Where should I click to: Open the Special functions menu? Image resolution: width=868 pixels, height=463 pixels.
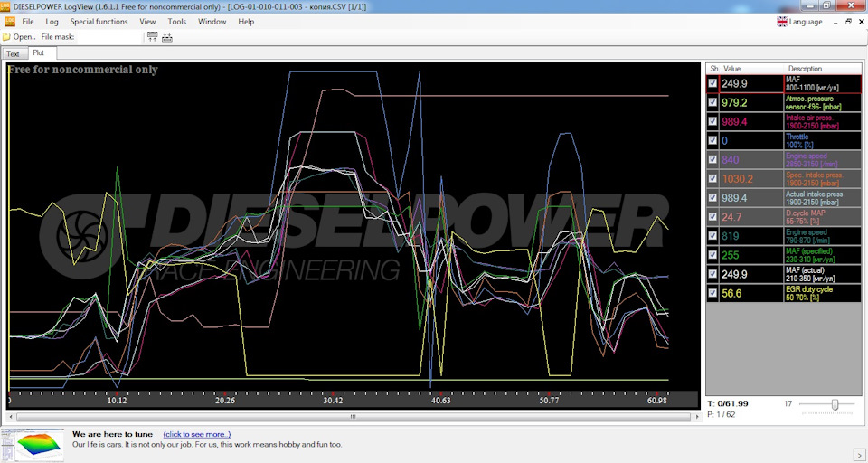99,22
